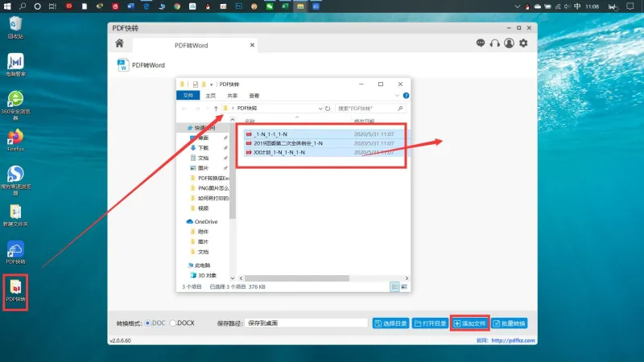Click the properties checkmark toolbar icon
Screen dimensions: 644x362
coord(196,84)
